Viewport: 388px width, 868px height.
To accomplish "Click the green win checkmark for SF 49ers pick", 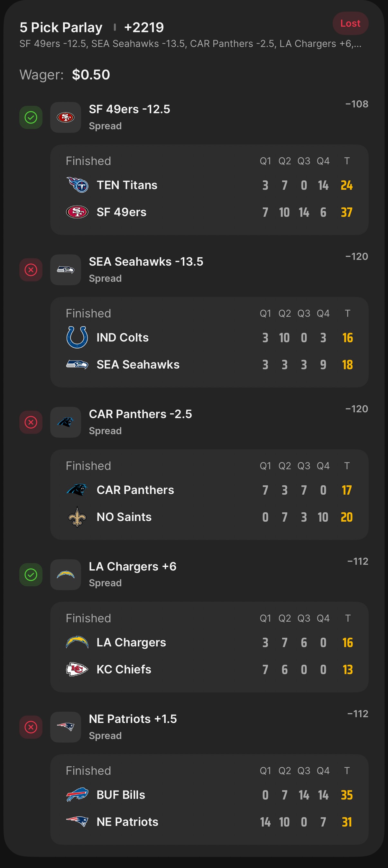I will 31,117.
